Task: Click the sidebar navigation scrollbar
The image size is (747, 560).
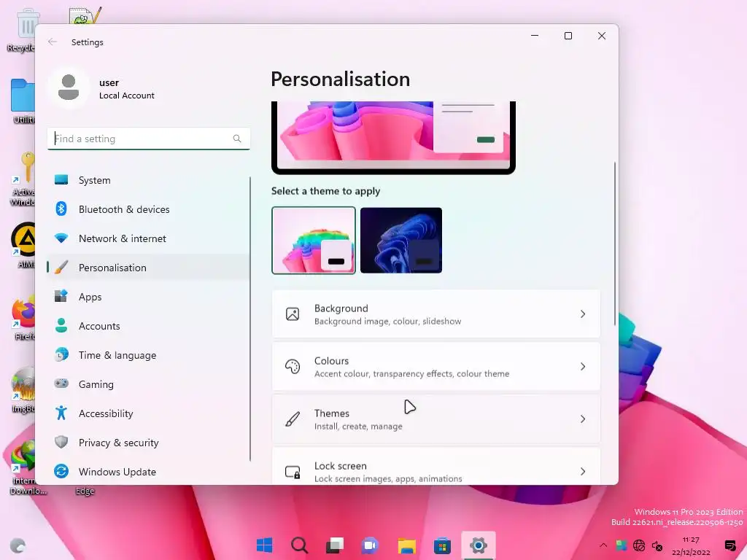Action: [250, 319]
